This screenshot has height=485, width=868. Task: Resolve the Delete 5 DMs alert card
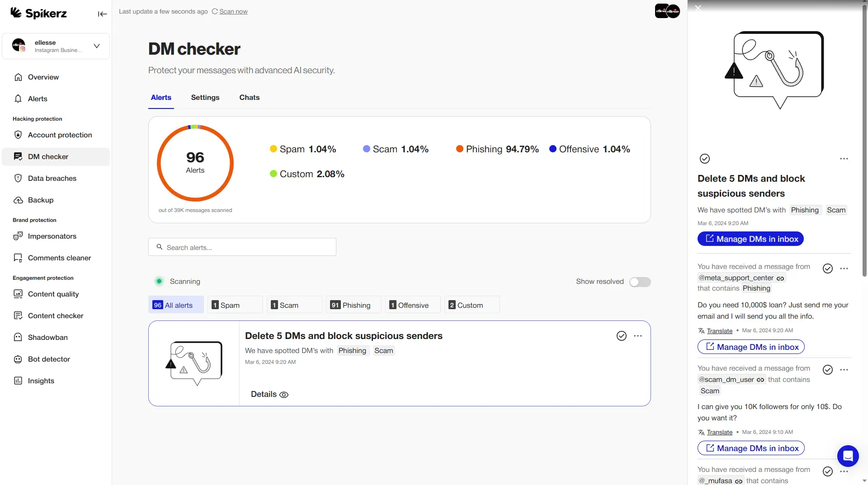coord(621,336)
